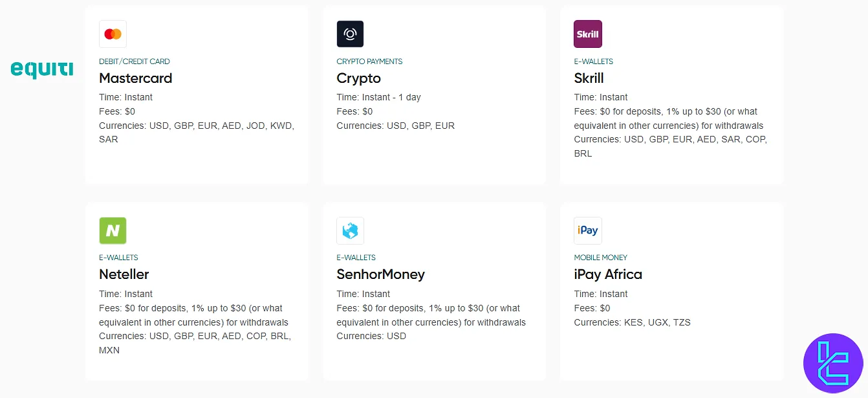Screen dimensions: 868x398
Task: Click the Mastercard heading
Action: click(x=135, y=78)
